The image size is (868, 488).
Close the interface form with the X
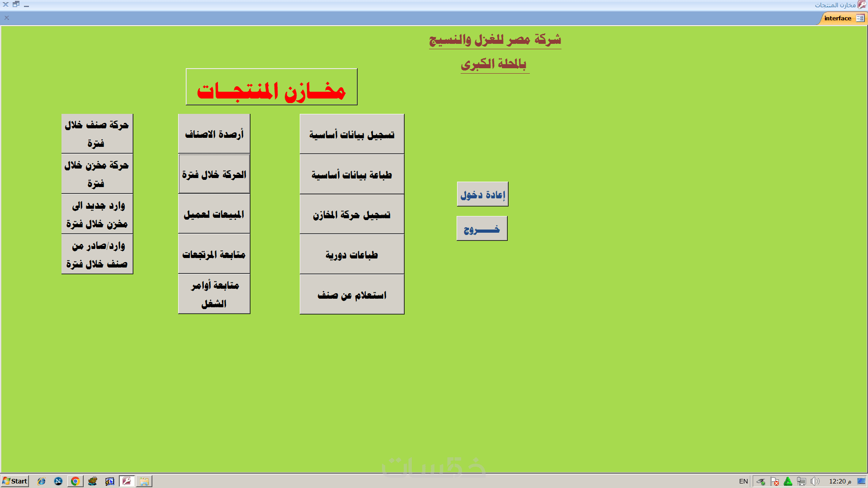coord(7,18)
